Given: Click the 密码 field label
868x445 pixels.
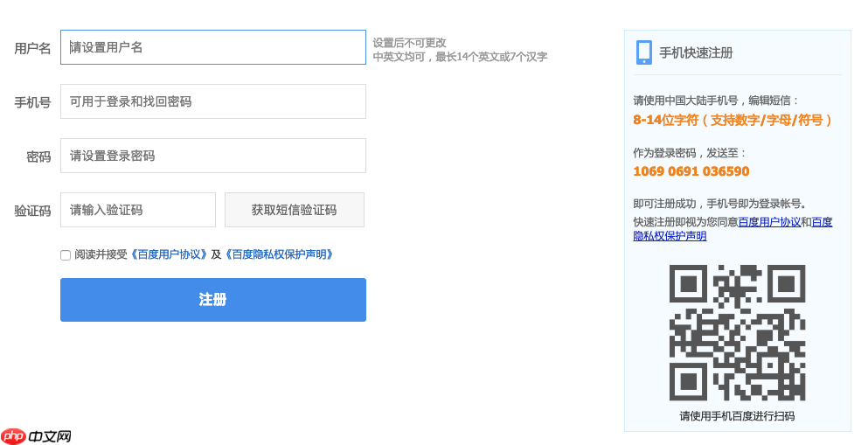Looking at the screenshot, I should tap(38, 156).
